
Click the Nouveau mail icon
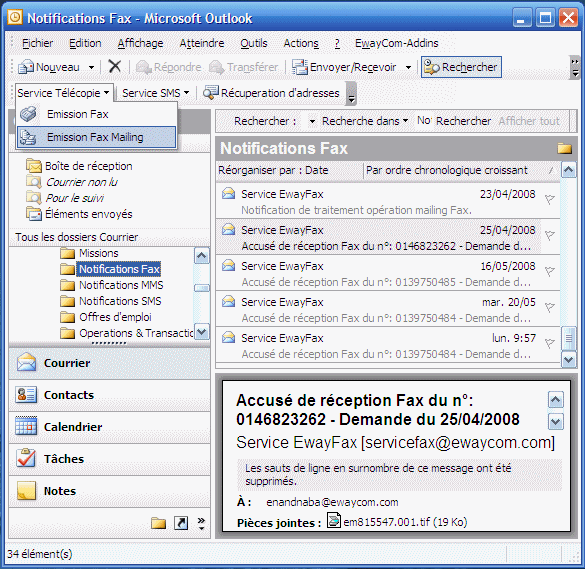pyautogui.click(x=26, y=67)
